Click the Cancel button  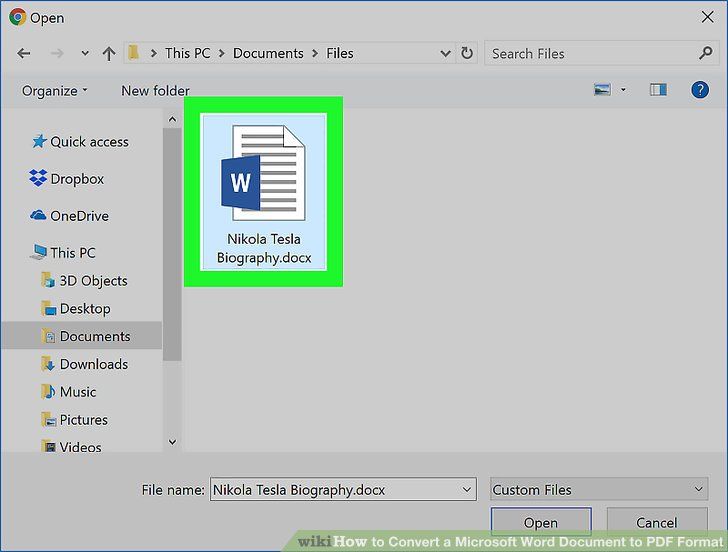[657, 522]
